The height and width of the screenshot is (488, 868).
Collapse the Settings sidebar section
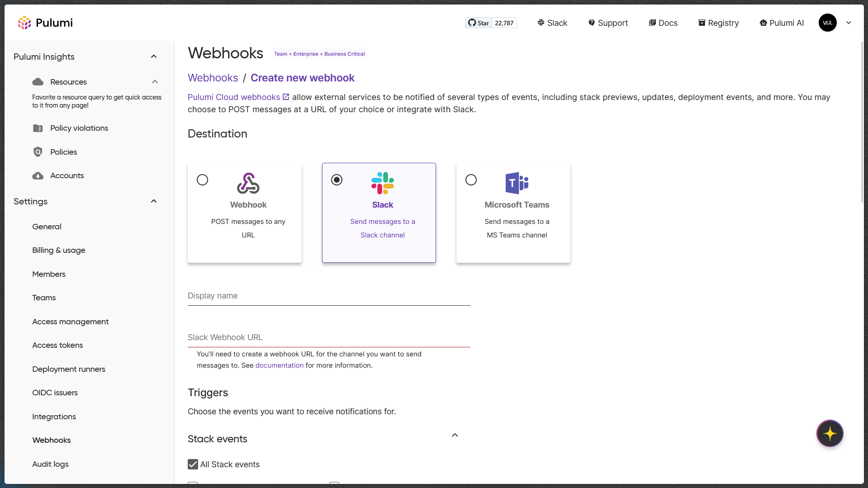tap(154, 201)
